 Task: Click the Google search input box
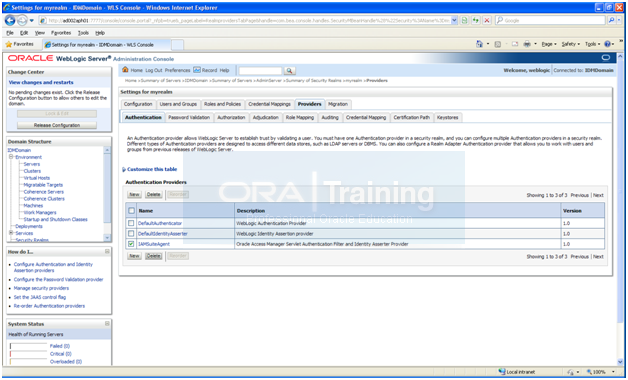point(550,20)
